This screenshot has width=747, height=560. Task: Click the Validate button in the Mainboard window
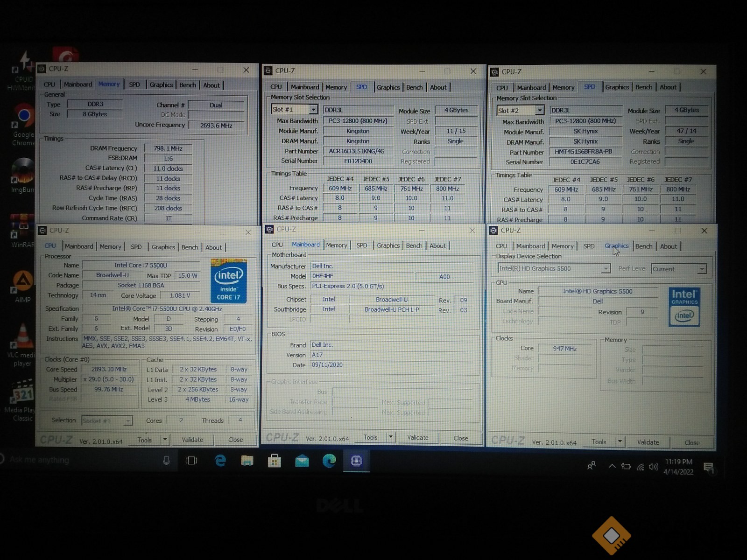(418, 438)
